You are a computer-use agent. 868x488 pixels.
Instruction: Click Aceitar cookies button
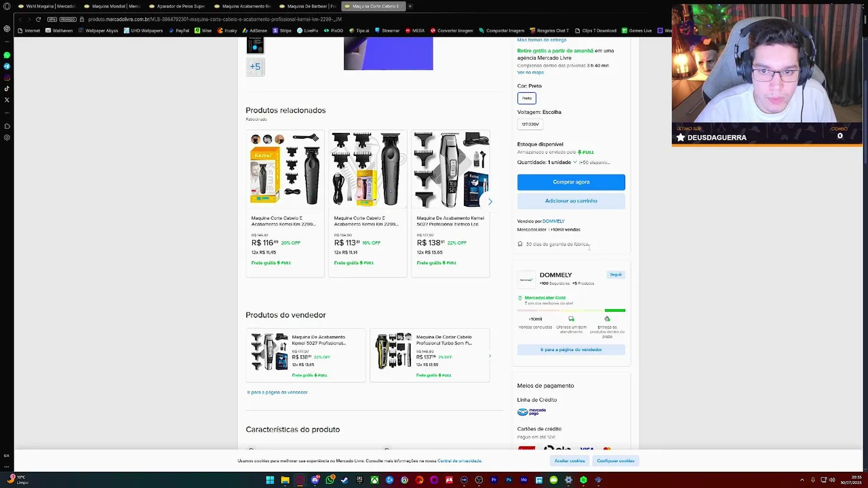[570, 461]
